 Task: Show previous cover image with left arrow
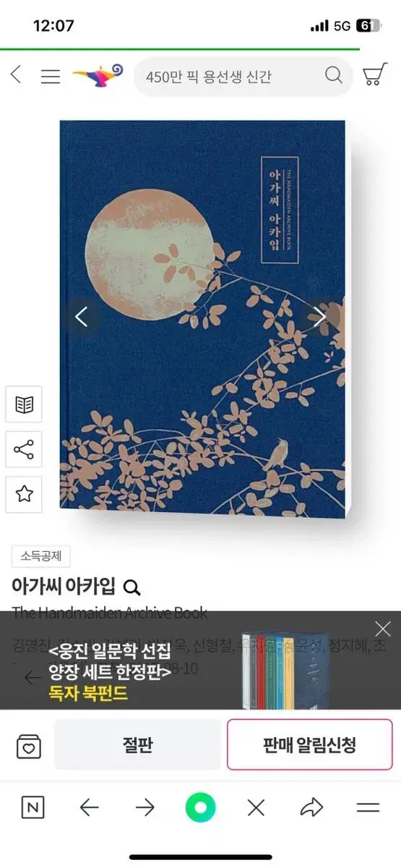(81, 317)
